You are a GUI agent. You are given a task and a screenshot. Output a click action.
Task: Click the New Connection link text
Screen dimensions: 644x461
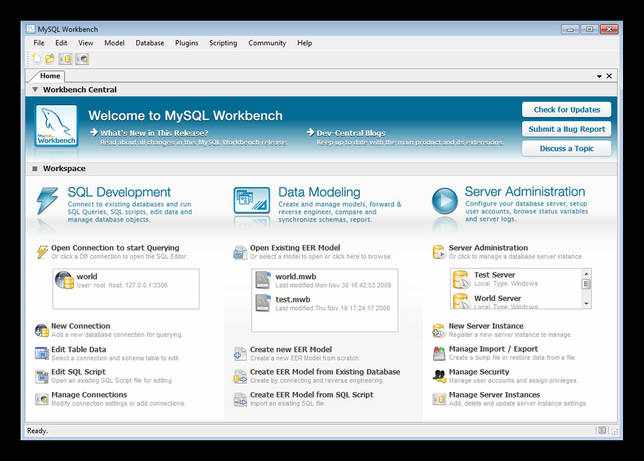pos(81,326)
